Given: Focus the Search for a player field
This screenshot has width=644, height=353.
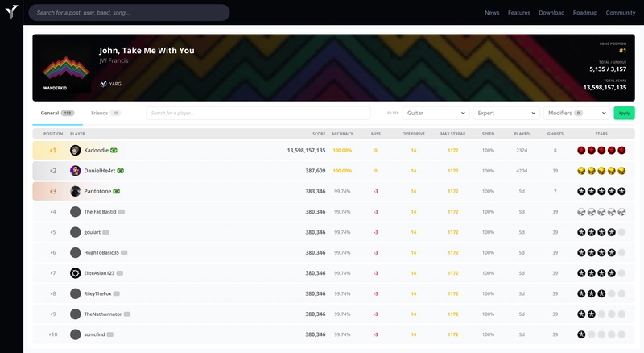Looking at the screenshot, I should 258,113.
